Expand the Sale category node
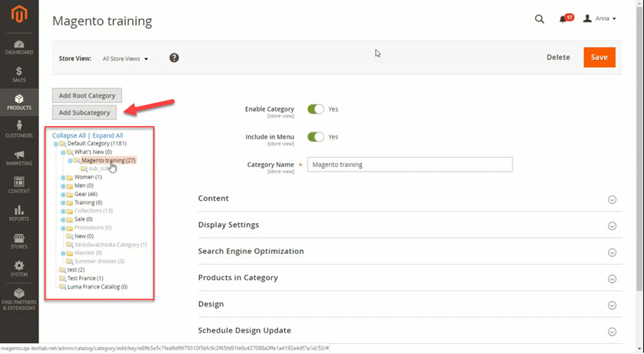Screen dimensions: 644x354 click(x=63, y=220)
